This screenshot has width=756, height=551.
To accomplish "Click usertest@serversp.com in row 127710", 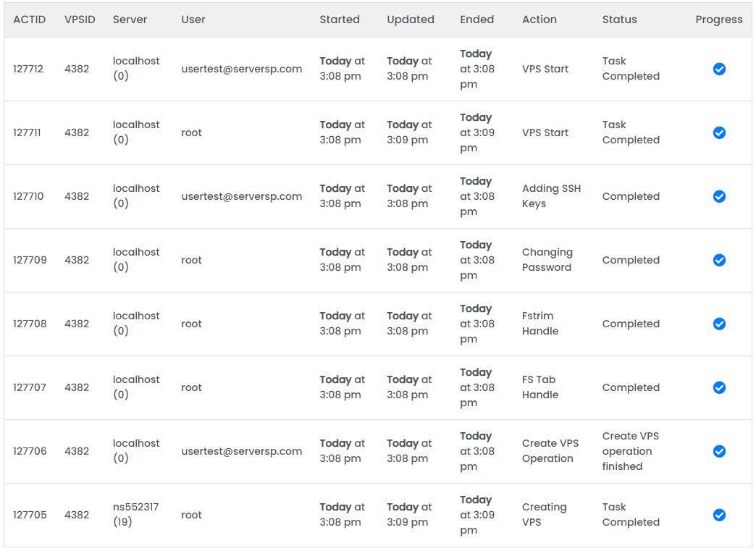I will [242, 196].
